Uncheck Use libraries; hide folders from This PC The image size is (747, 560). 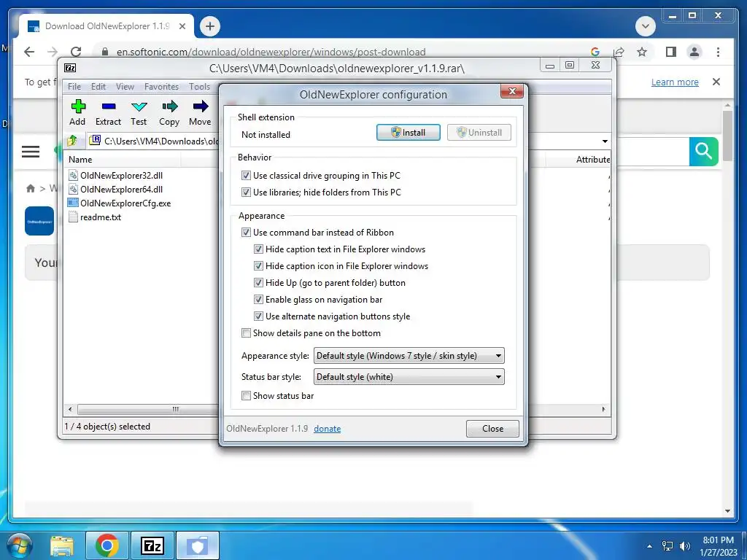[x=246, y=192]
